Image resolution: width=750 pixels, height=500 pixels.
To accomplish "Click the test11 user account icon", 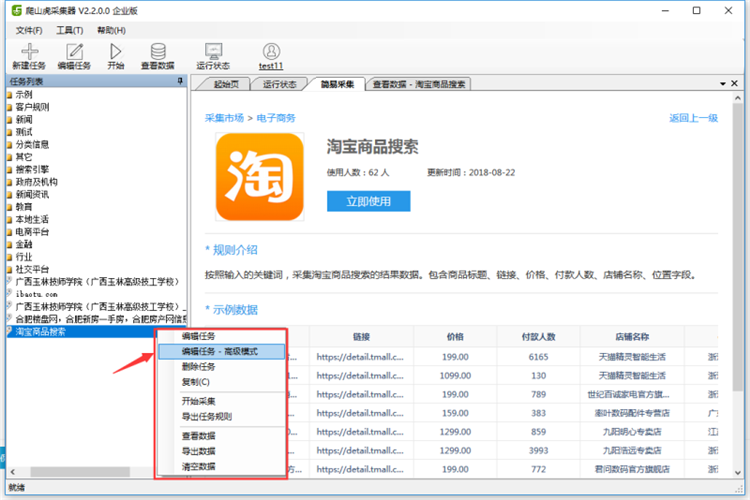I will tap(271, 51).
